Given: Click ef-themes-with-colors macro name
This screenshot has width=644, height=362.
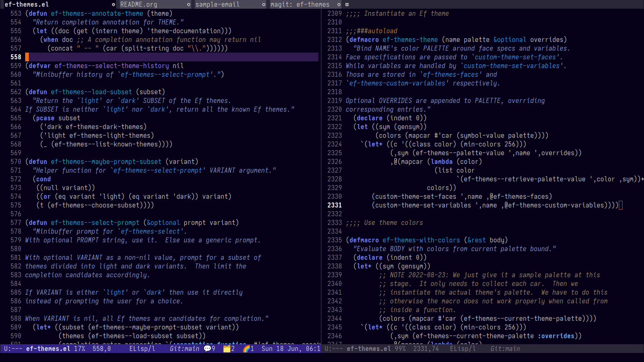Looking at the screenshot, I should click(421, 240).
